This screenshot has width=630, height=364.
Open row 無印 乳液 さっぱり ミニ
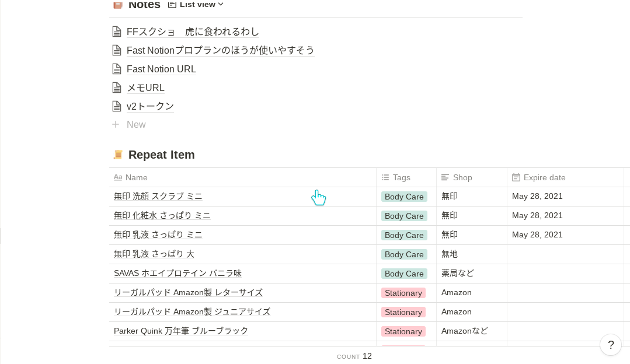pos(158,235)
